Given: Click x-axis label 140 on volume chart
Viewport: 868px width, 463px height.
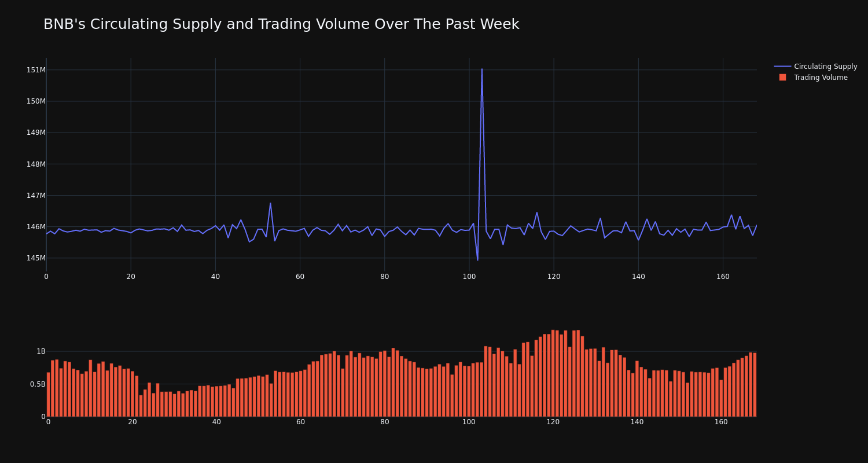Looking at the screenshot, I should click(x=637, y=422).
